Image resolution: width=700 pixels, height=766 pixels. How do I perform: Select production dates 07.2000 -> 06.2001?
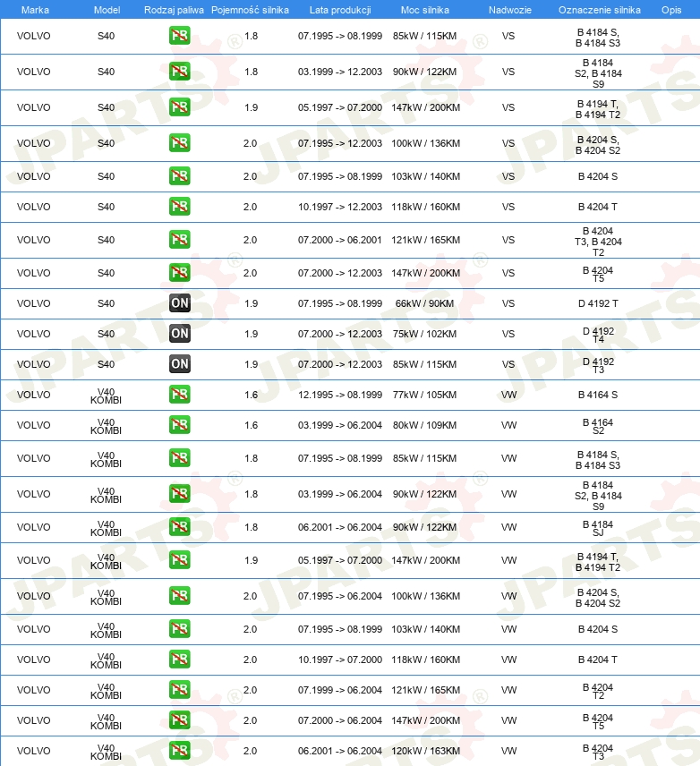click(340, 240)
